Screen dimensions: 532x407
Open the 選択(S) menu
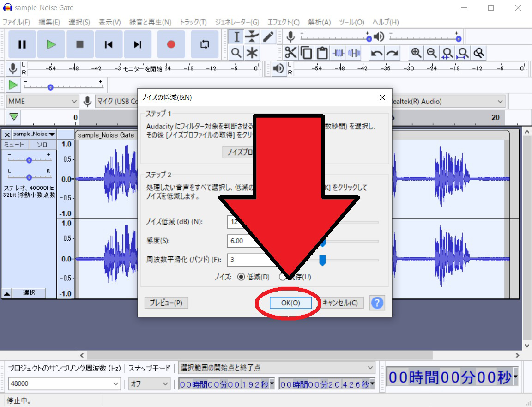[79, 22]
